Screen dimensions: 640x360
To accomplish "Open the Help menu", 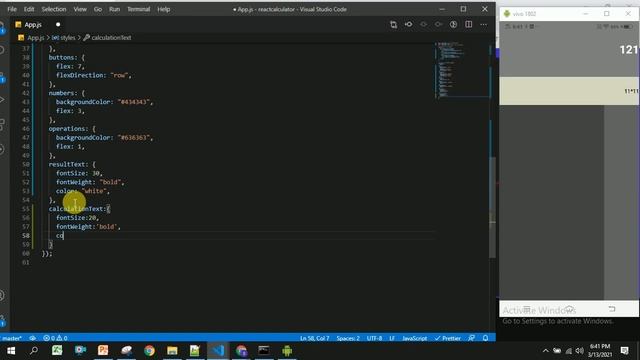I will point(164,9).
